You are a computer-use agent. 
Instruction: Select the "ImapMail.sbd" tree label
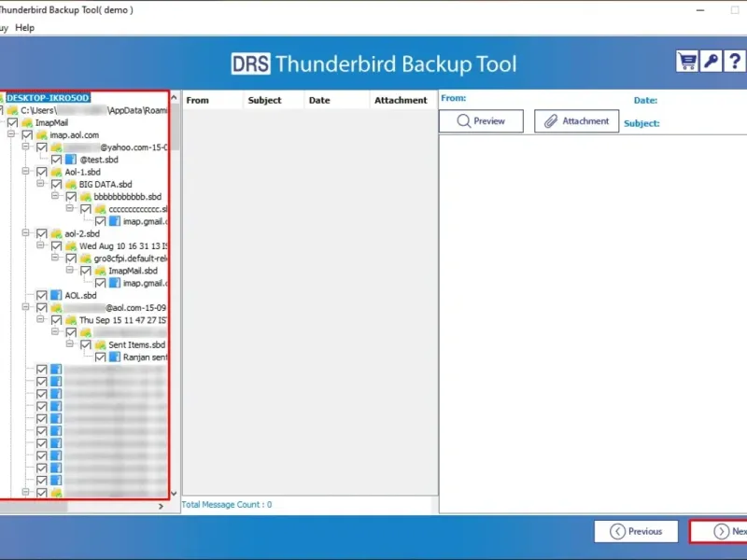pyautogui.click(x=133, y=271)
